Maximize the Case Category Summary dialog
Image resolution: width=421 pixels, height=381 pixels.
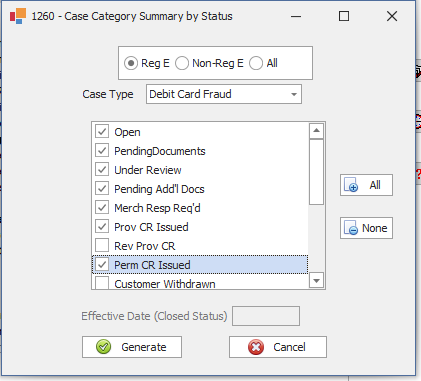click(x=344, y=16)
